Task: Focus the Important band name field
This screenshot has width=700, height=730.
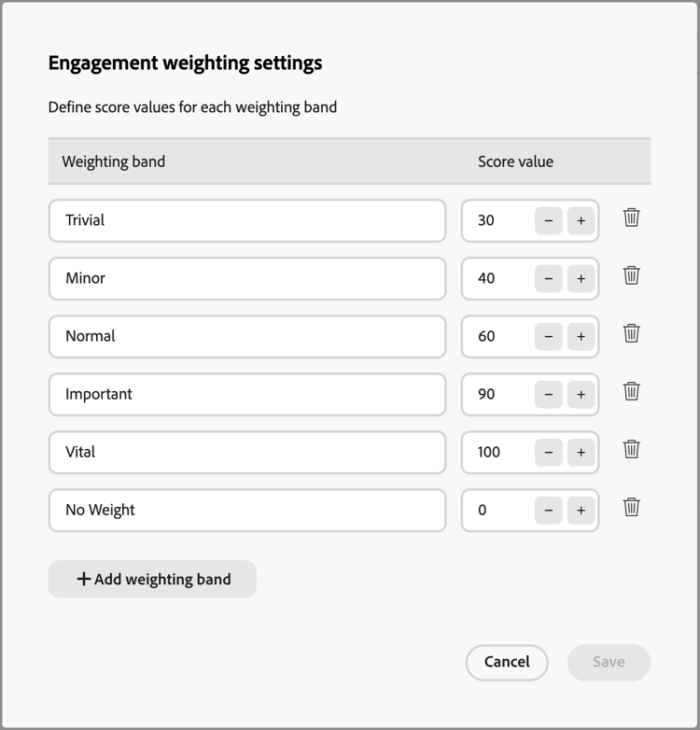Action: pos(247,394)
